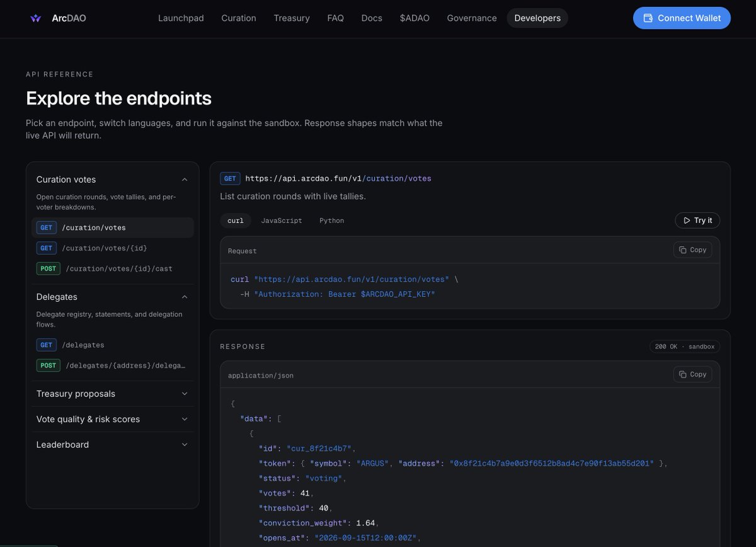Screen dimensions: 756x547
Task: Open the Launchpad nav item
Action: [x=181, y=18]
